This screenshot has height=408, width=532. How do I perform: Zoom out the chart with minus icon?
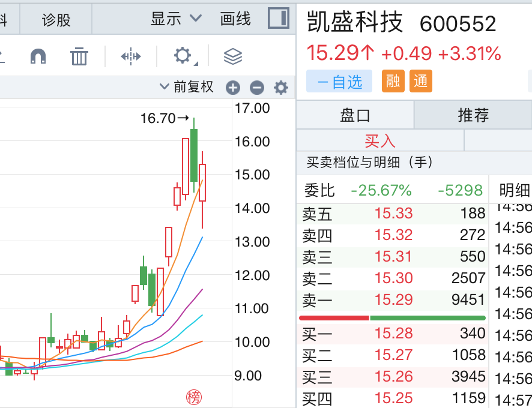click(x=257, y=88)
